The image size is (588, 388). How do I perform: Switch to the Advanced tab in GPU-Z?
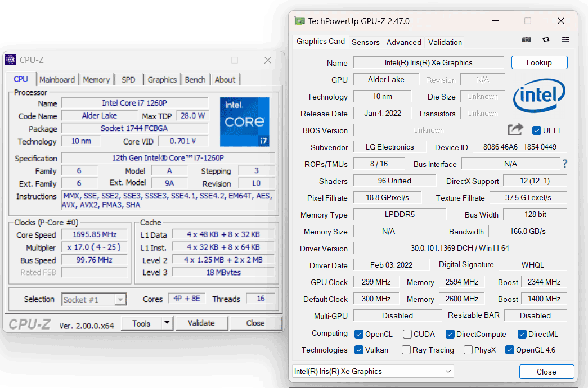(x=404, y=42)
